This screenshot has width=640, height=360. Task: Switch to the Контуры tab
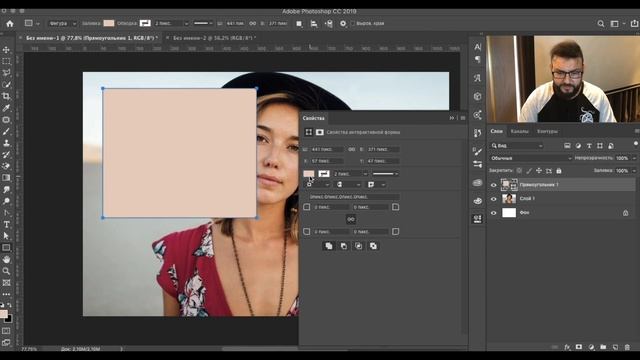point(547,131)
